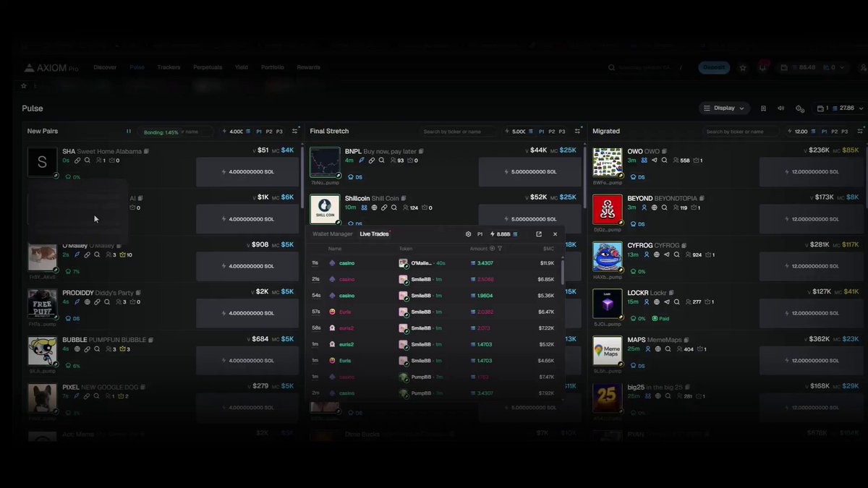Select P2 preset in Final Stretch

(x=552, y=132)
